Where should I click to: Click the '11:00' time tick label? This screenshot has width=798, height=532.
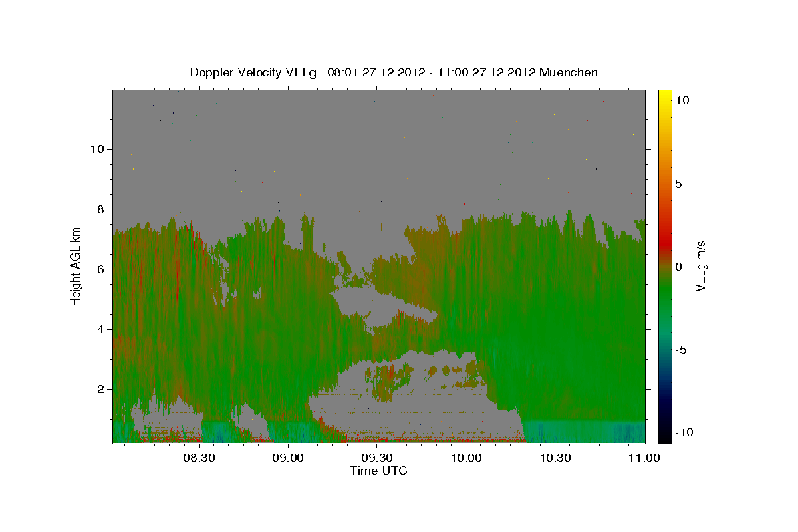[x=644, y=458]
